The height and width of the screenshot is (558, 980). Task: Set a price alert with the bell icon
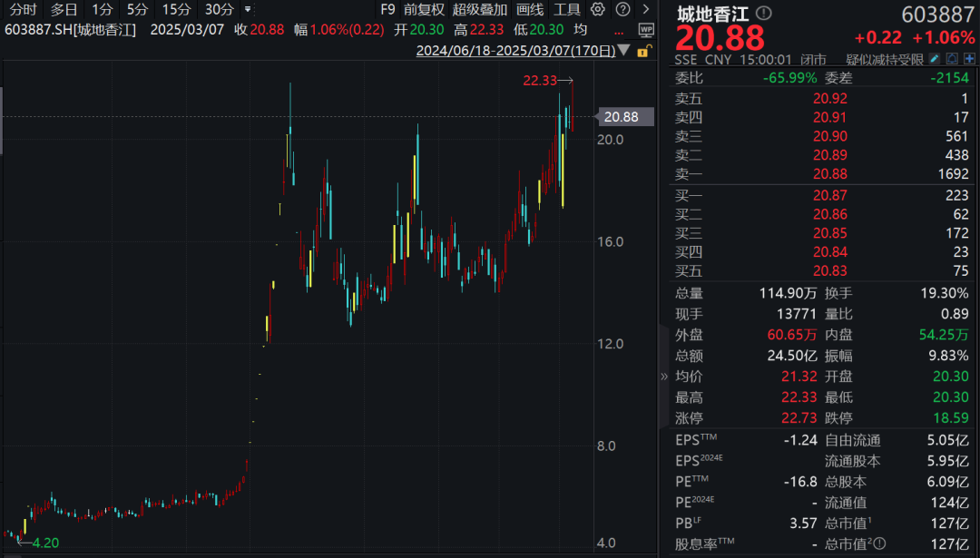click(952, 59)
